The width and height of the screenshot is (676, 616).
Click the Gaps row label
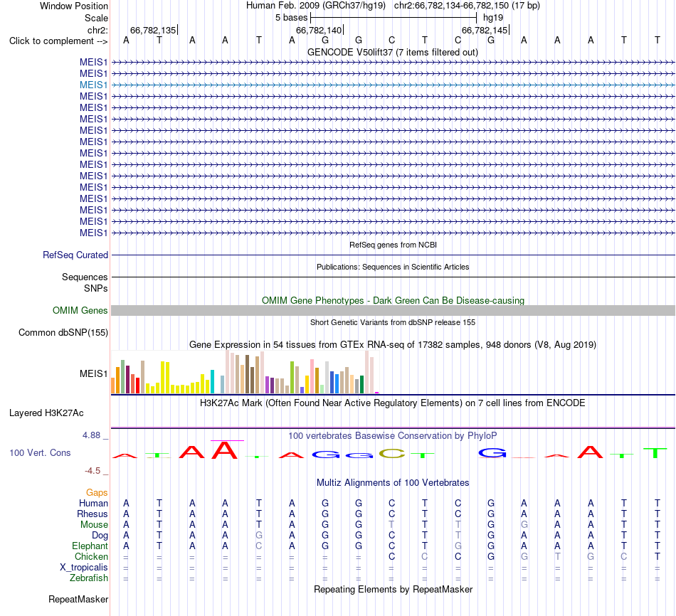97,492
